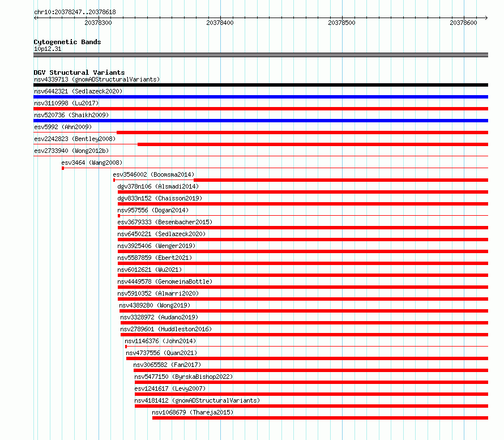
Task: Click the 20378600 ruler position
Action: click(463, 23)
